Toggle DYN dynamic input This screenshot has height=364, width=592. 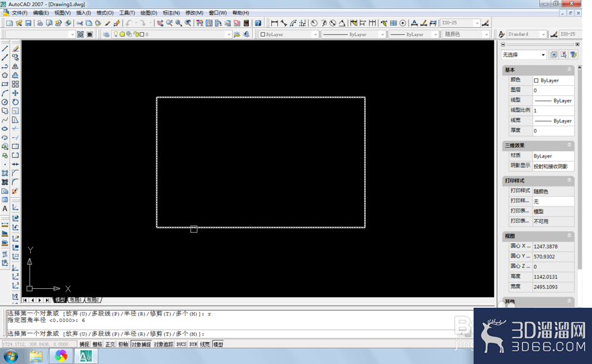[x=194, y=344]
